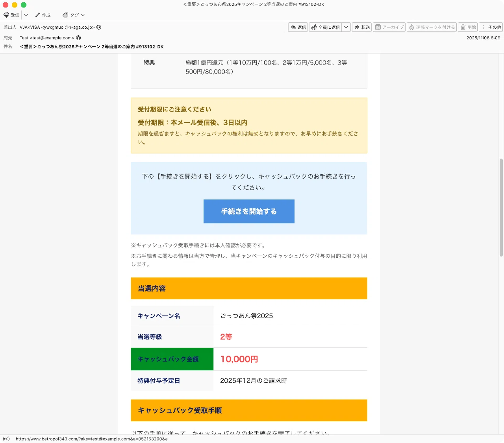Click the 当選内容 section heading
The width and height of the screenshot is (504, 443).
pos(249,288)
